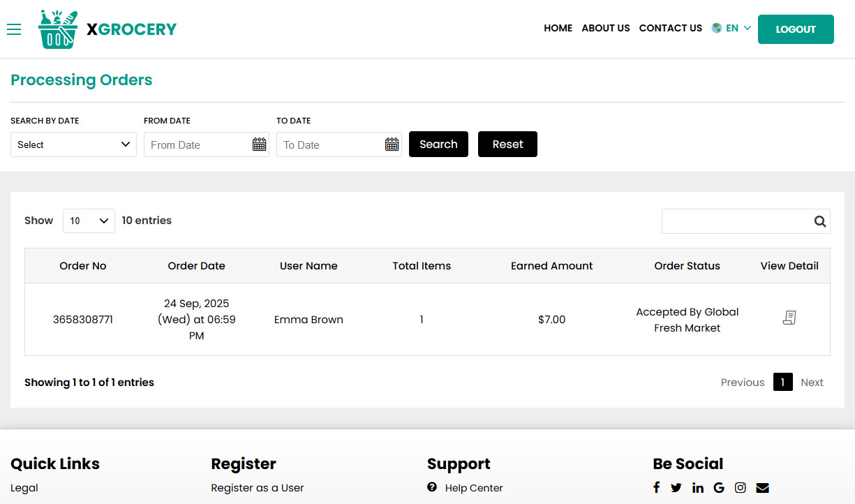The width and height of the screenshot is (855, 504).
Task: Expand the Search By Date dropdown
Action: click(x=73, y=144)
